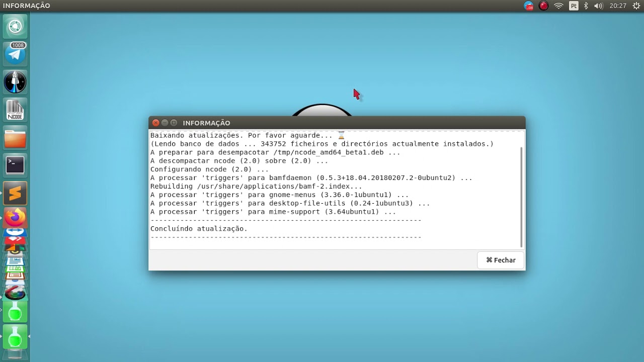Open the NCODE barcode app in dock

15,109
